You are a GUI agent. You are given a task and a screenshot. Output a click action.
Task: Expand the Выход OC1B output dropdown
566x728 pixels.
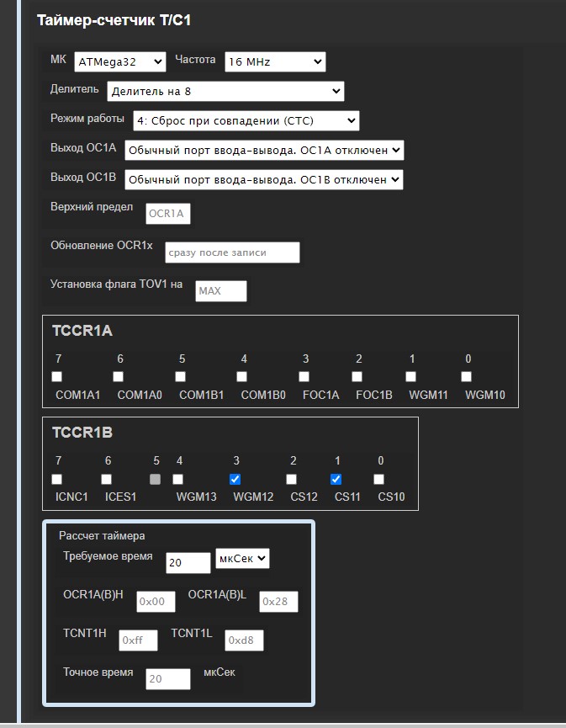(x=264, y=179)
